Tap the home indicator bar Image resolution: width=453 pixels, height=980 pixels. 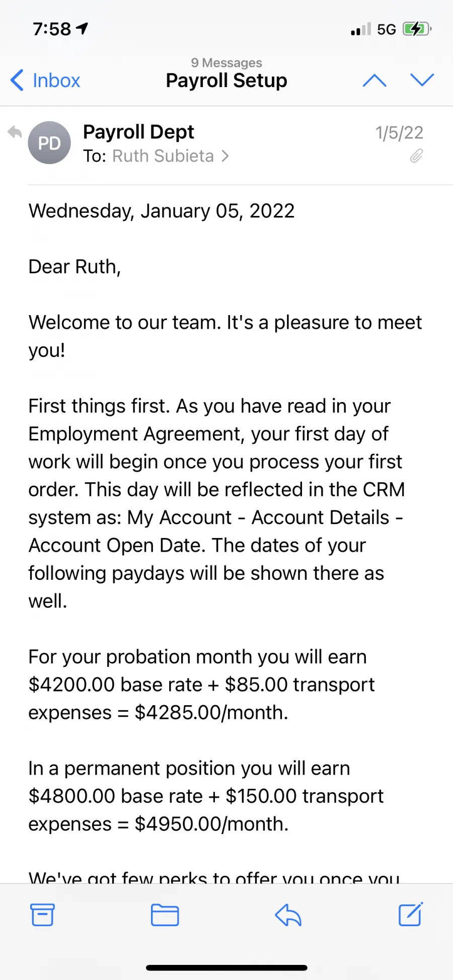coord(226,967)
